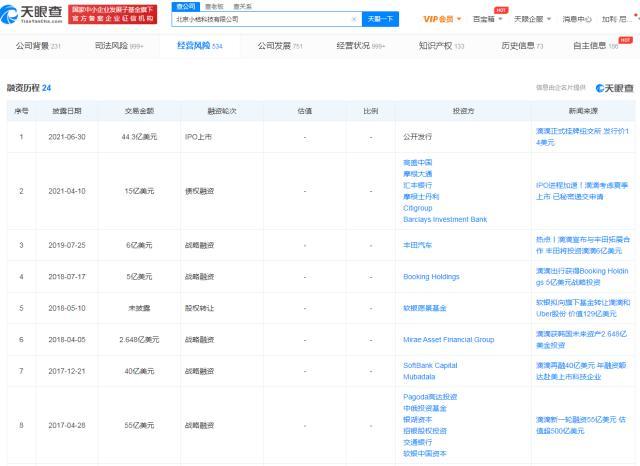The width and height of the screenshot is (640, 466).
Task: Open investor link 摩根大通
Action: tap(418, 174)
